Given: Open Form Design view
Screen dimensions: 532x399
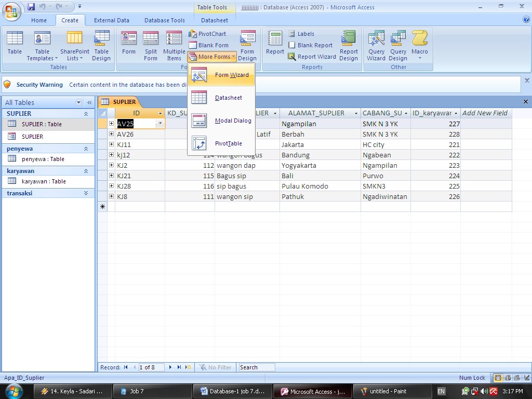Looking at the screenshot, I should point(247,46).
